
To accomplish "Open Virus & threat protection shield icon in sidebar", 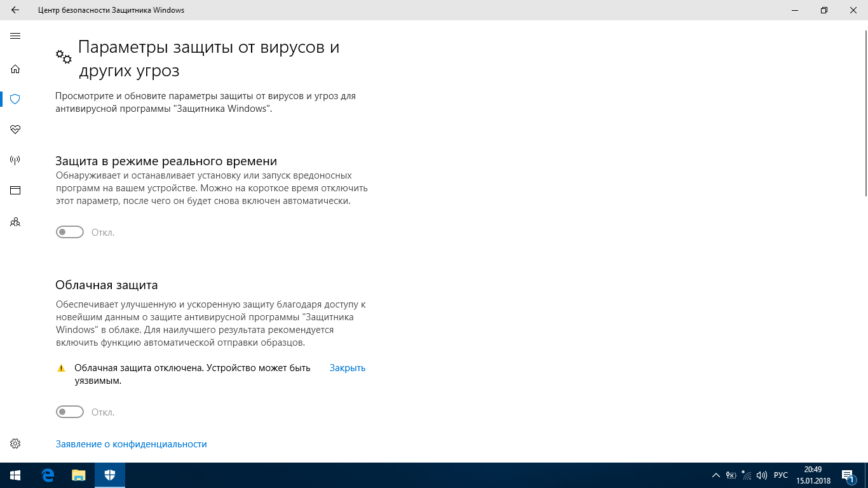I will [x=15, y=99].
